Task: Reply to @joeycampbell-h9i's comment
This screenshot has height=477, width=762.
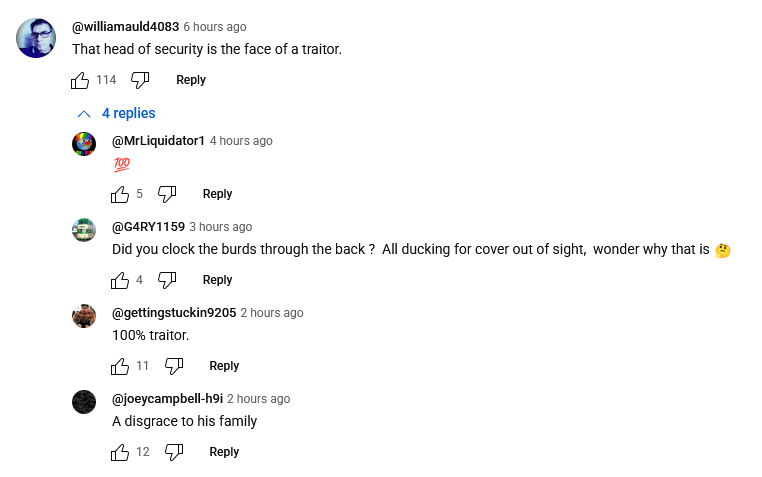Action: 224,452
